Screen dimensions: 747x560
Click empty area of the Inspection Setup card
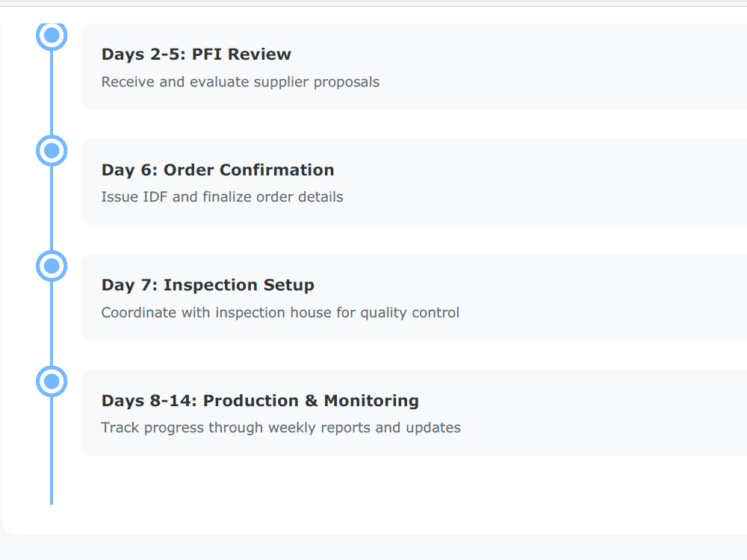[x=595, y=297]
